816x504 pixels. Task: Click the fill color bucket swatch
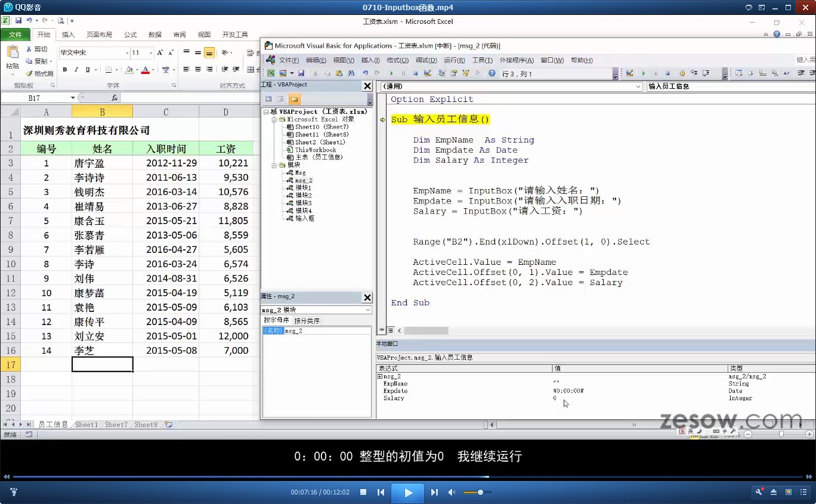129,70
